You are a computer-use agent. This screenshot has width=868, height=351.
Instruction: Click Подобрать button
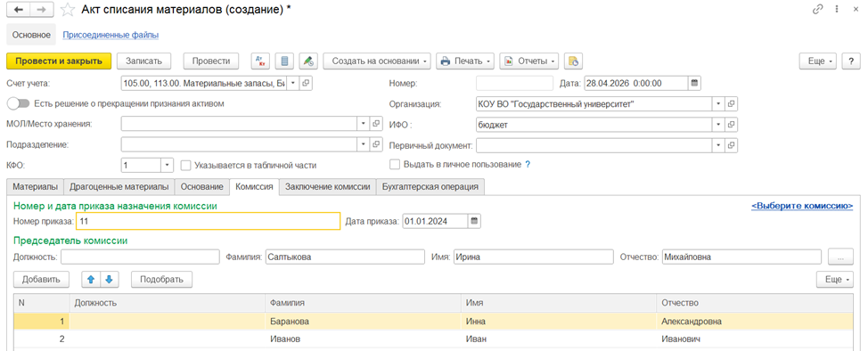click(x=161, y=280)
